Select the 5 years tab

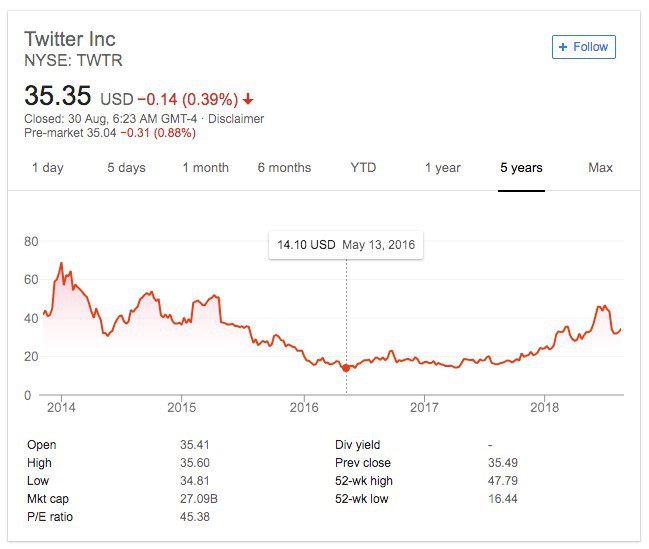521,168
